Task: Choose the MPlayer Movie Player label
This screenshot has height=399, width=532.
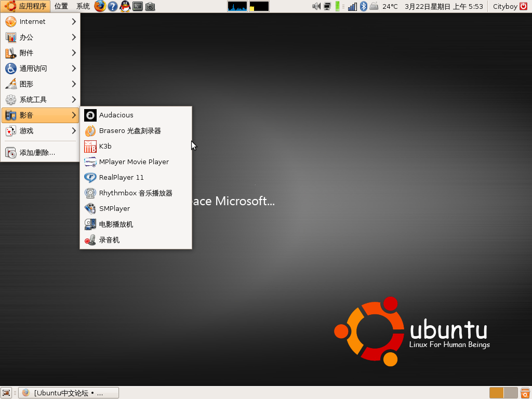Action: pos(134,162)
